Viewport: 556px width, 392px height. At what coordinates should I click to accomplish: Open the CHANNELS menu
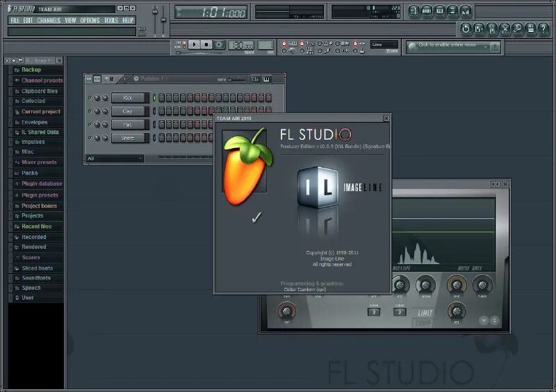point(49,20)
